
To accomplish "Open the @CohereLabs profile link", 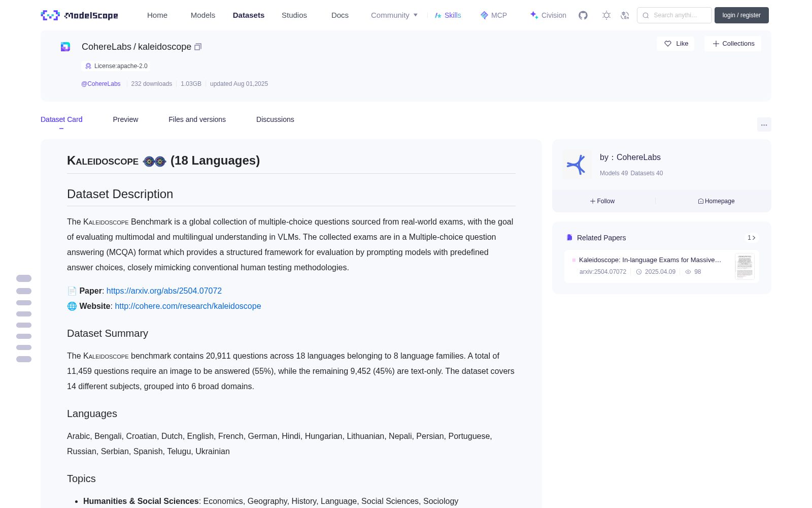I will pos(101,84).
